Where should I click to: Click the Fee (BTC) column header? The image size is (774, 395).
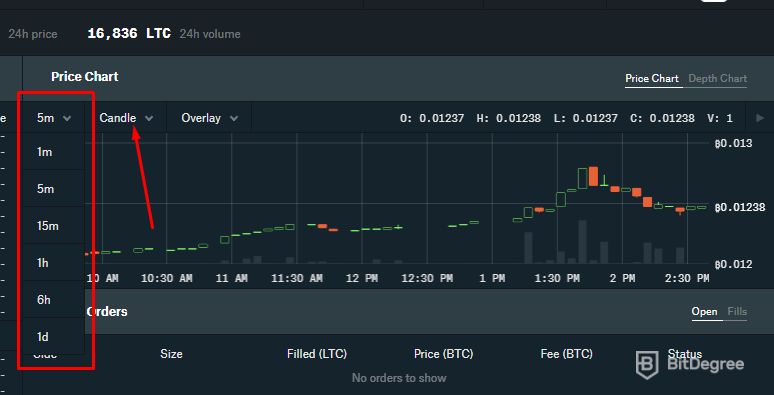[x=567, y=354]
